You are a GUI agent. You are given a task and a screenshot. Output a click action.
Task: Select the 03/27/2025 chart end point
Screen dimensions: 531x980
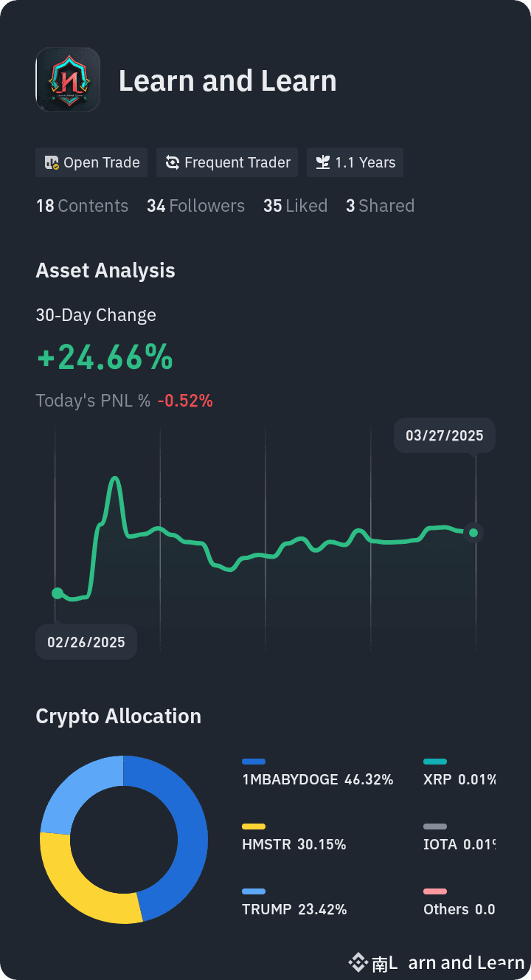(x=473, y=533)
